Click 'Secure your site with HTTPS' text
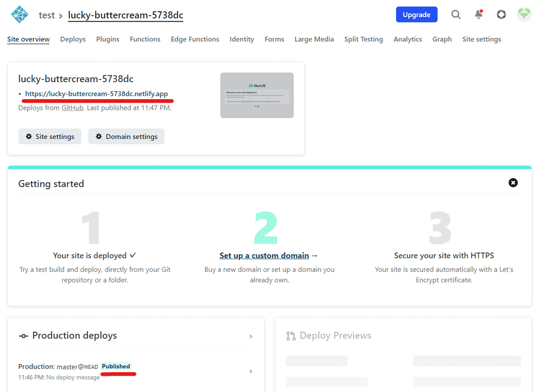539x392 pixels. click(x=444, y=255)
